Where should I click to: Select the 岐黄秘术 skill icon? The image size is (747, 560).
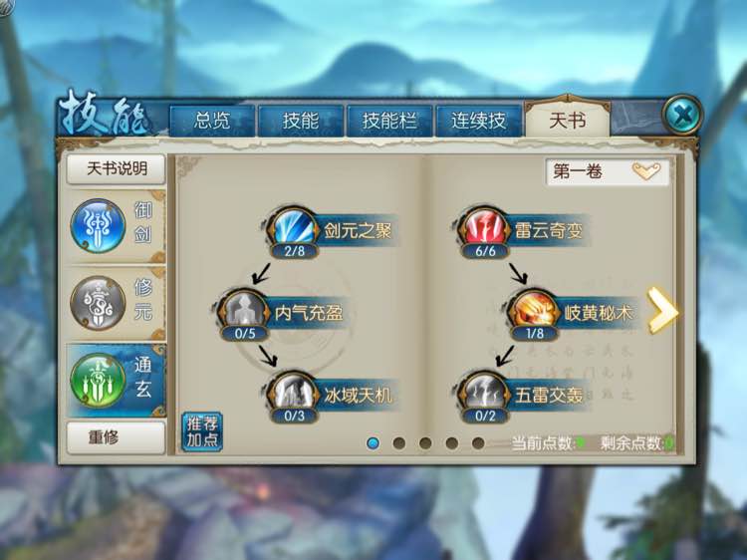coord(534,311)
